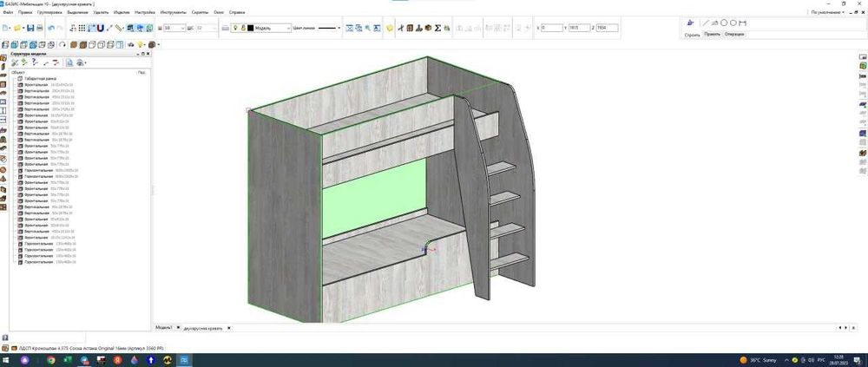868x367 pixels.
Task: Click the black layer color swatch
Action: click(250, 29)
